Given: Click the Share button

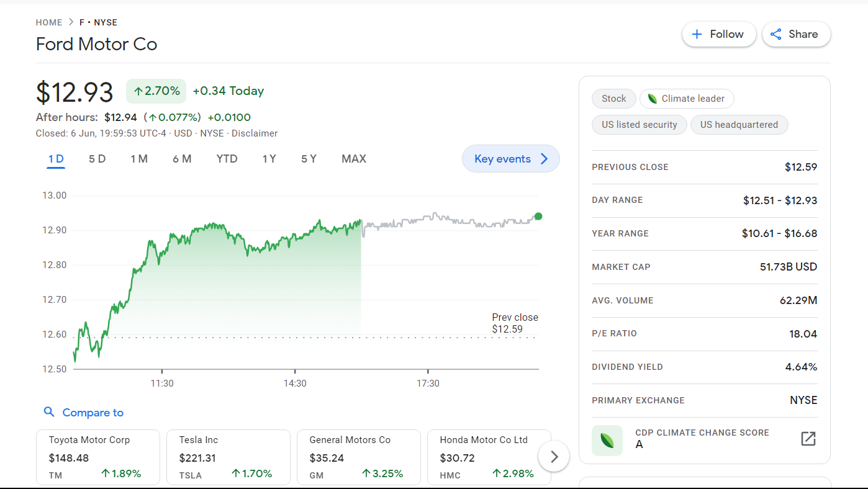Looking at the screenshot, I should [796, 34].
